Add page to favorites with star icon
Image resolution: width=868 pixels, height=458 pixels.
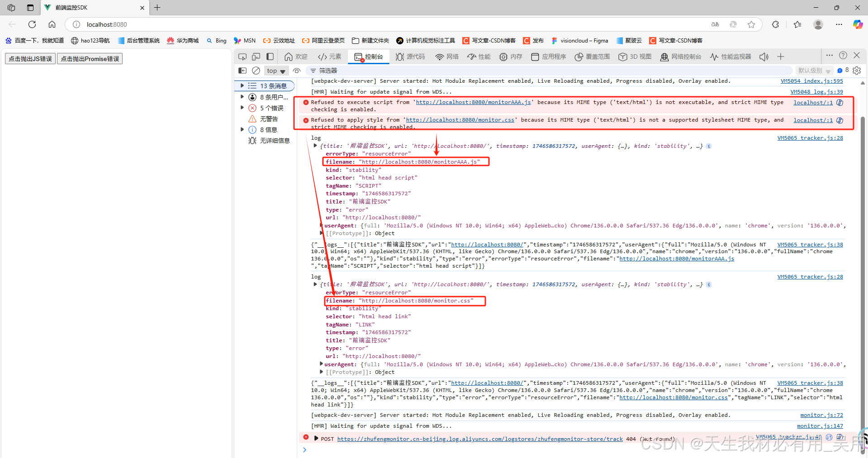751,24
